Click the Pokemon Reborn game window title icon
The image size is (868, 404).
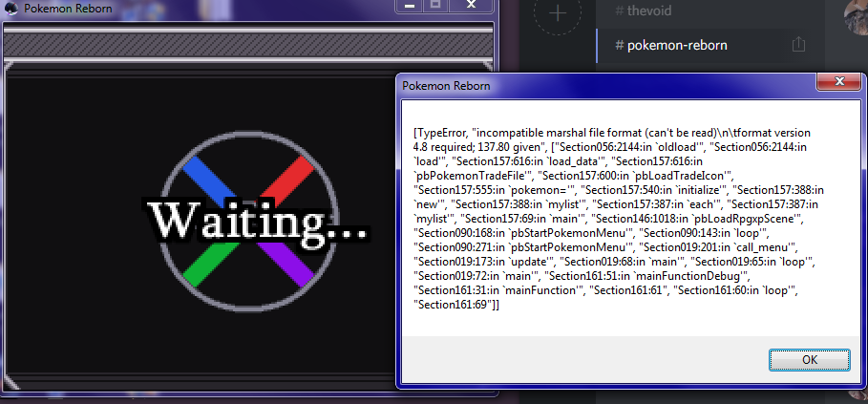11,9
